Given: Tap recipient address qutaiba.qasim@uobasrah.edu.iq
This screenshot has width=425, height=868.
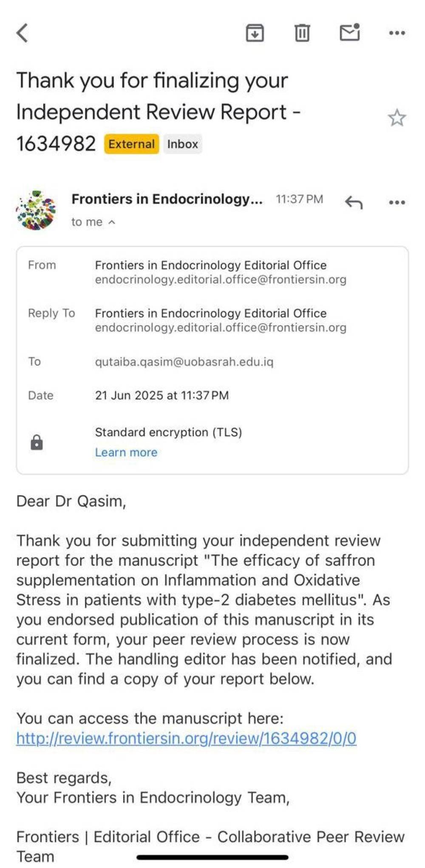Looking at the screenshot, I should click(184, 361).
